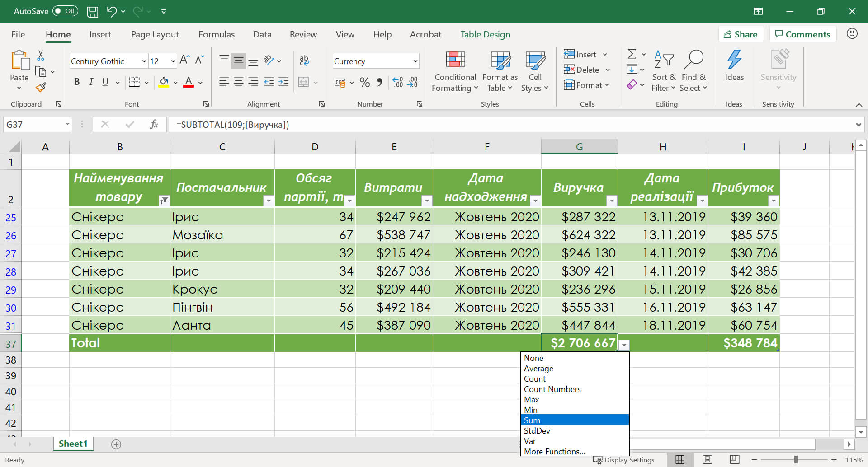Viewport: 868px width, 467px height.
Task: Click the AutoSum sigma icon
Action: 632,54
